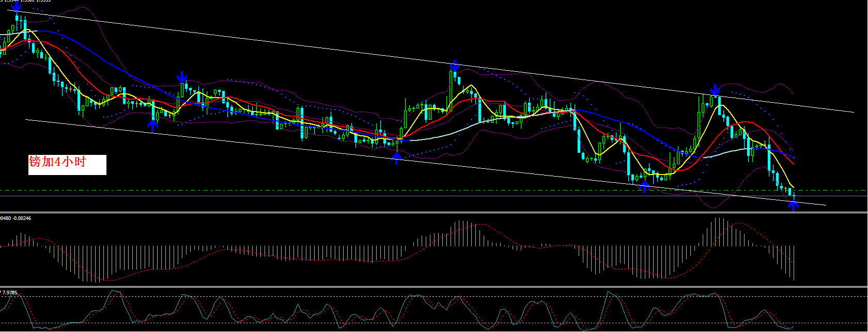The image size is (868, 332).
Task: Select the blue down-arrow at chart's first peak
Action: [16, 6]
